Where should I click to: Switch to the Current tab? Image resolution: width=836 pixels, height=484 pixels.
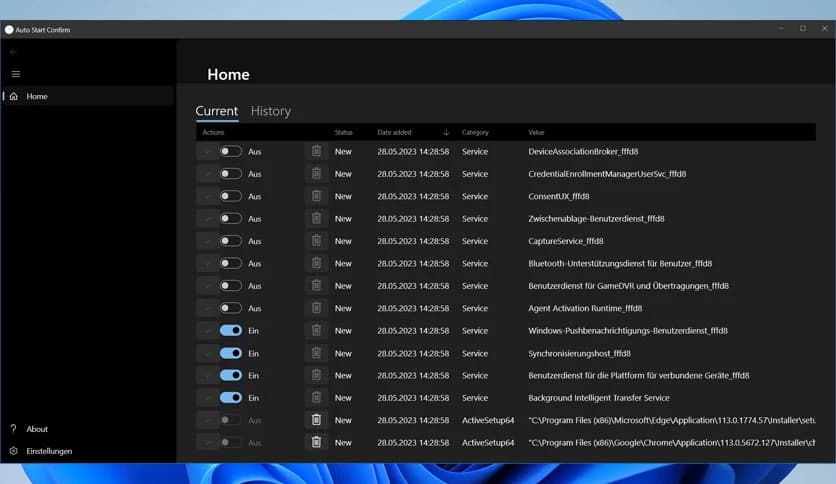tap(216, 111)
